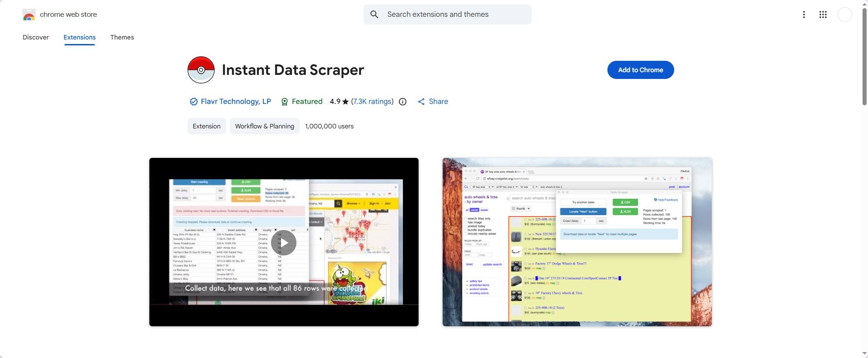Click the Featured badge icon
This screenshot has width=868, height=358.
pyautogui.click(x=285, y=102)
